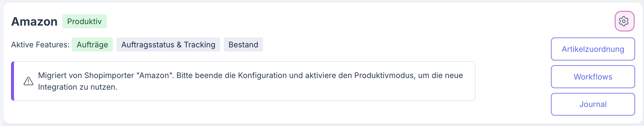644x126 pixels.
Task: Click the green Produktiv status badge
Action: [84, 21]
